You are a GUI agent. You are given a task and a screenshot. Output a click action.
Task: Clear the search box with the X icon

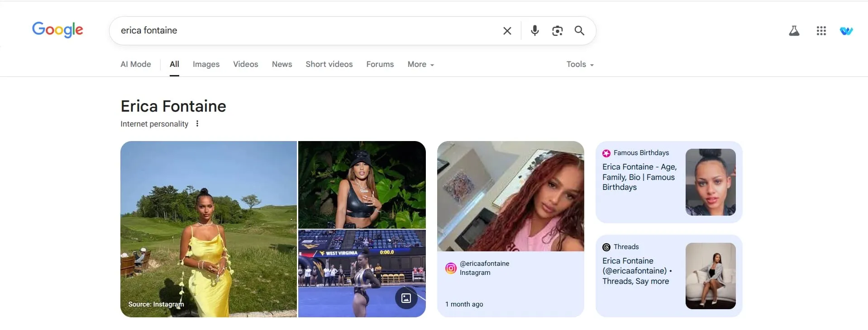coord(507,31)
